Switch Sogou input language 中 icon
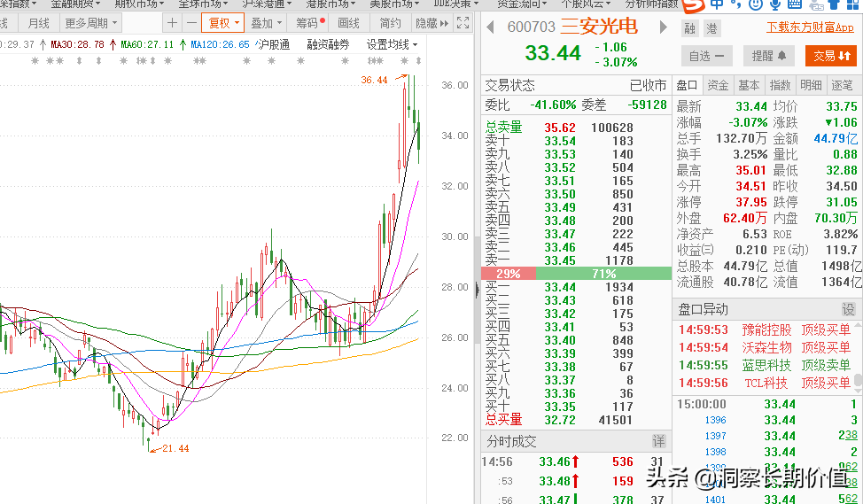The image size is (863, 504). point(717,4)
